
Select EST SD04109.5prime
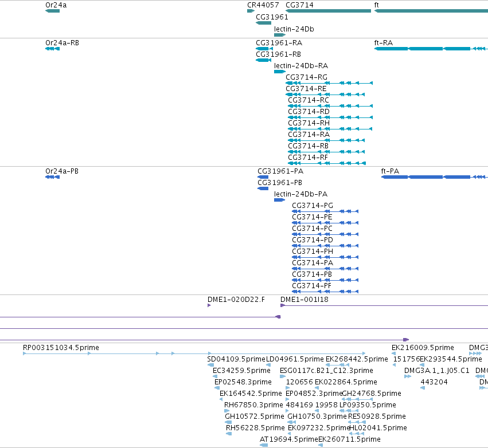pyautogui.click(x=210, y=365)
